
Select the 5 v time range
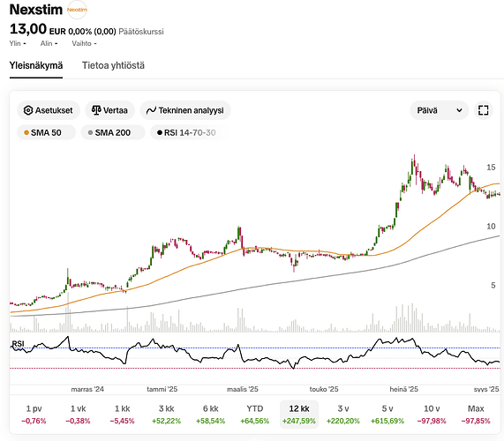387,414
